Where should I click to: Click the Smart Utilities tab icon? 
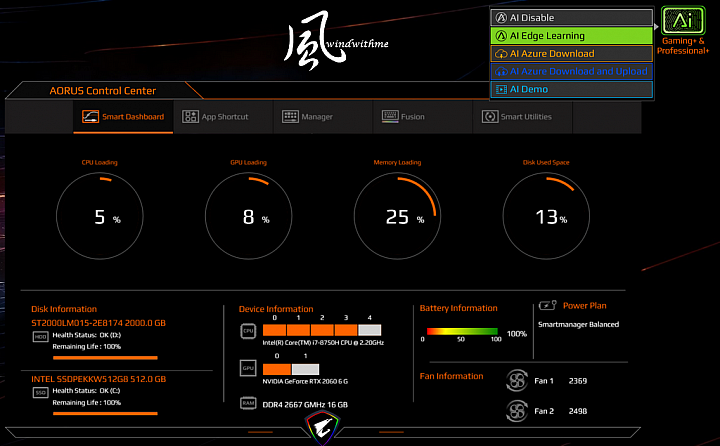pyautogui.click(x=490, y=117)
